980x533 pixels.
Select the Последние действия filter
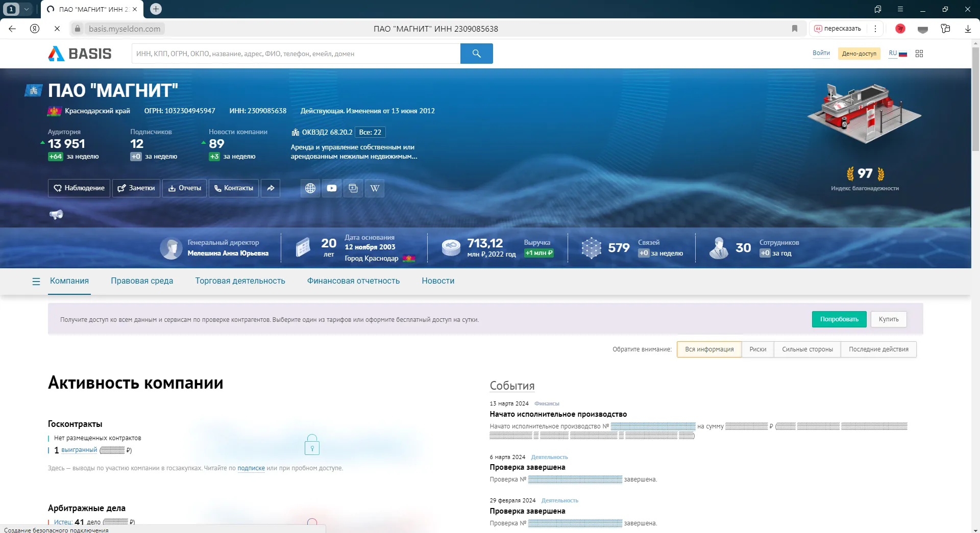click(x=878, y=349)
